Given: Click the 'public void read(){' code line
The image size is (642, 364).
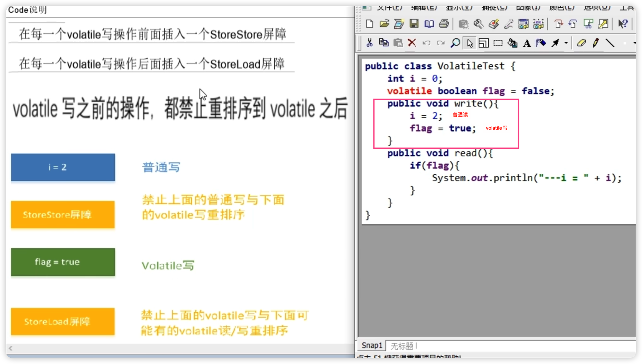Looking at the screenshot, I should 440,153.
